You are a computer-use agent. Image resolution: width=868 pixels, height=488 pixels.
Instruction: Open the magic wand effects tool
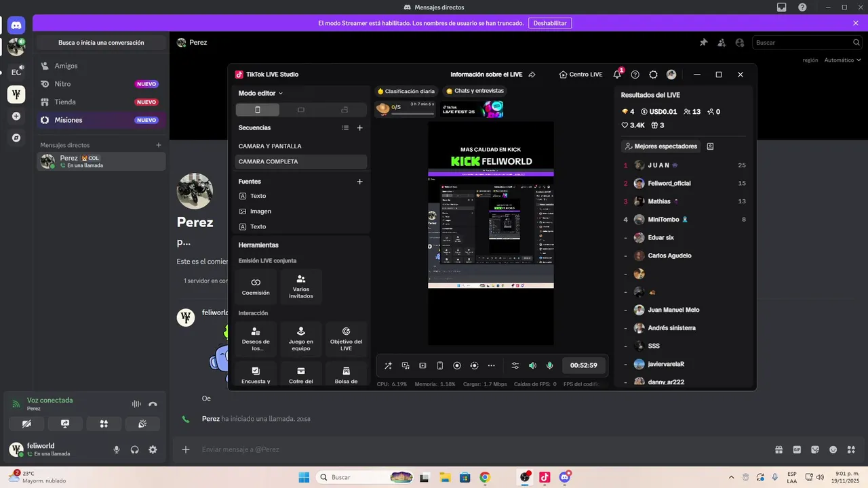coord(388,365)
